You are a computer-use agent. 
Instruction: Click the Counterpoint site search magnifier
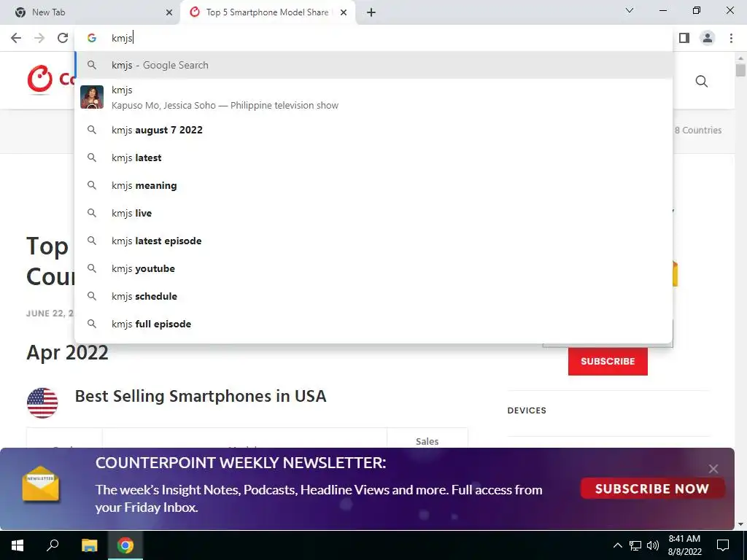point(701,82)
